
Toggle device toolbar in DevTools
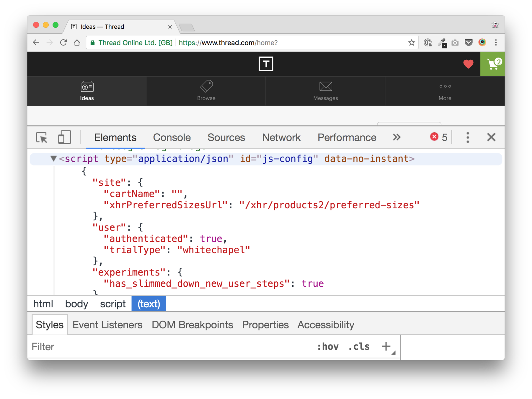pos(64,137)
